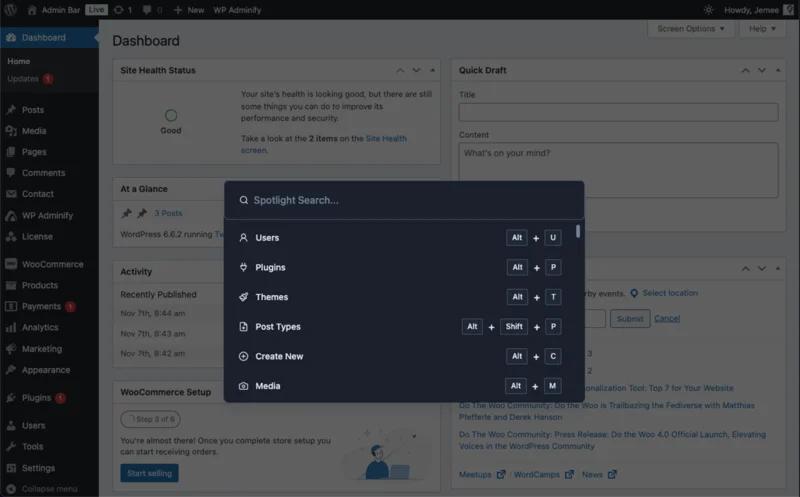The image size is (800, 497).
Task: Click the Submit button for location
Action: pyautogui.click(x=630, y=318)
